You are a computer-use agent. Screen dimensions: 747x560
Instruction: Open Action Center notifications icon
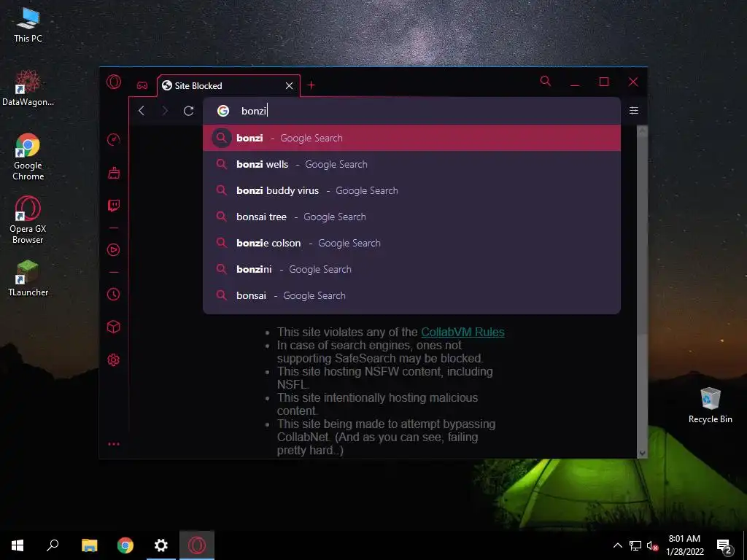[724, 545]
